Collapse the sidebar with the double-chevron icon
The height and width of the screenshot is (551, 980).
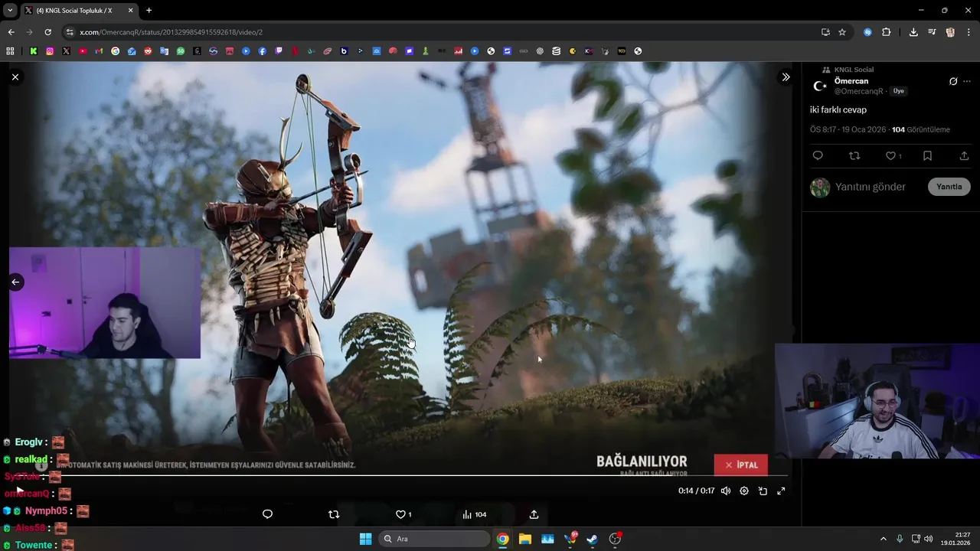tap(786, 77)
